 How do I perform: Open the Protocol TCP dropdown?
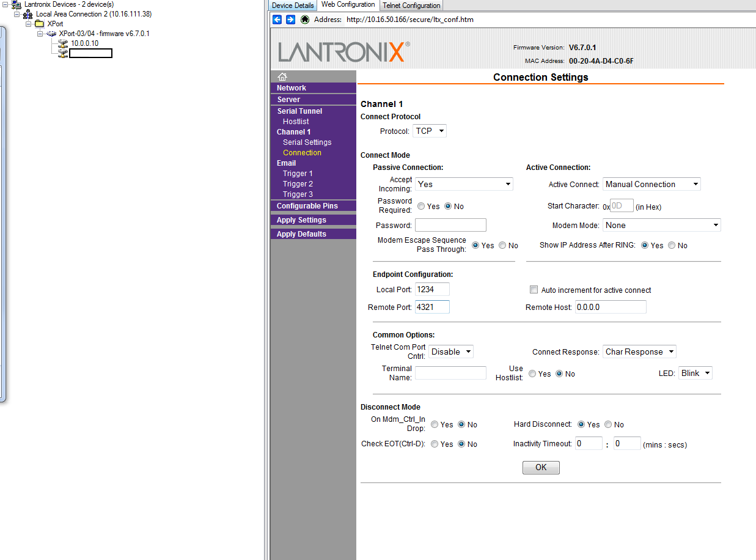430,131
